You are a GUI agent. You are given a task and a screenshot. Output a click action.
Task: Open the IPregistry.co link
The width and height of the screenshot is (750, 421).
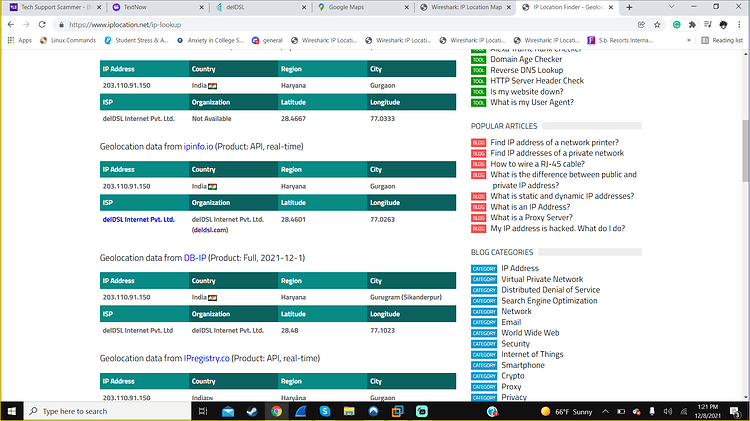click(x=206, y=358)
